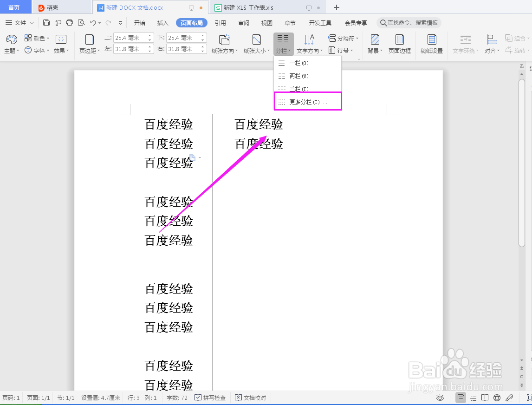The image size is (532, 405).
Task: Open Line Numbers (行号) option
Action: click(341, 50)
